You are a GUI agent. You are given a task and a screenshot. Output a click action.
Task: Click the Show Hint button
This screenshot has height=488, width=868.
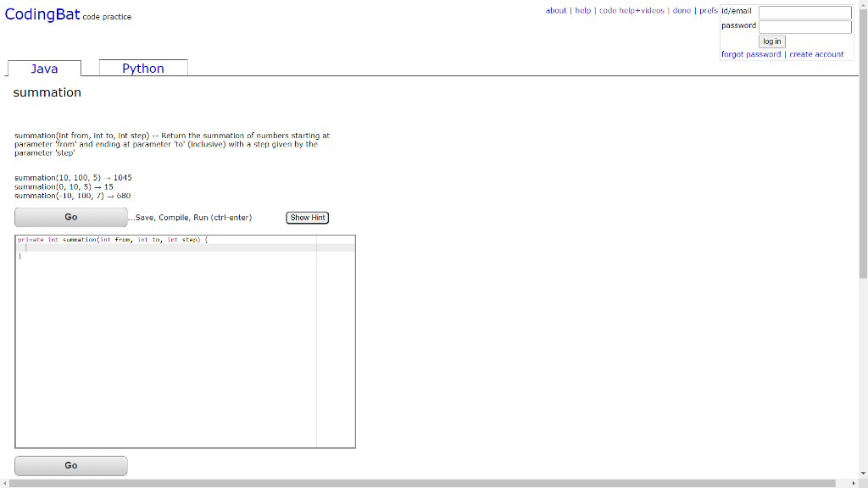click(x=307, y=218)
